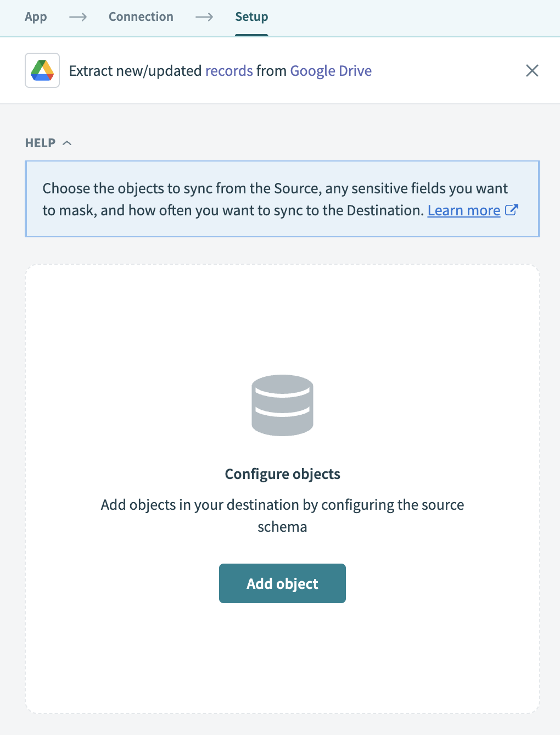Click the database cylinder illustration icon
Image resolution: width=560 pixels, height=735 pixels.
pyautogui.click(x=282, y=405)
